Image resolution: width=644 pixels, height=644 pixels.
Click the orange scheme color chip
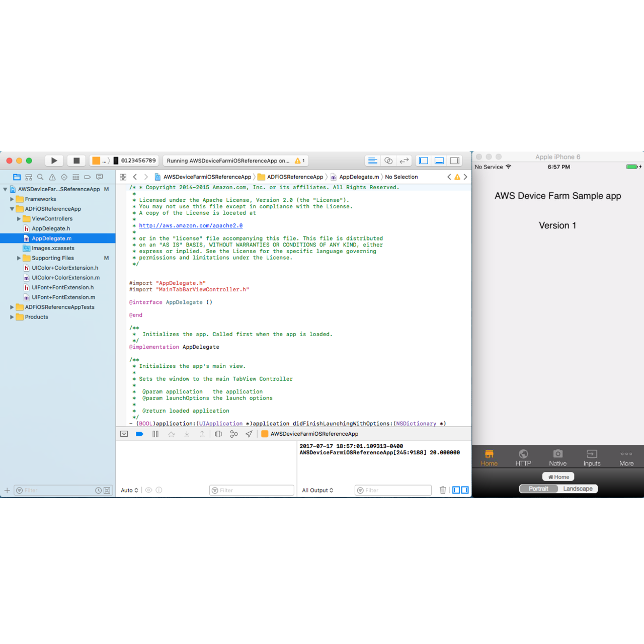pos(96,160)
